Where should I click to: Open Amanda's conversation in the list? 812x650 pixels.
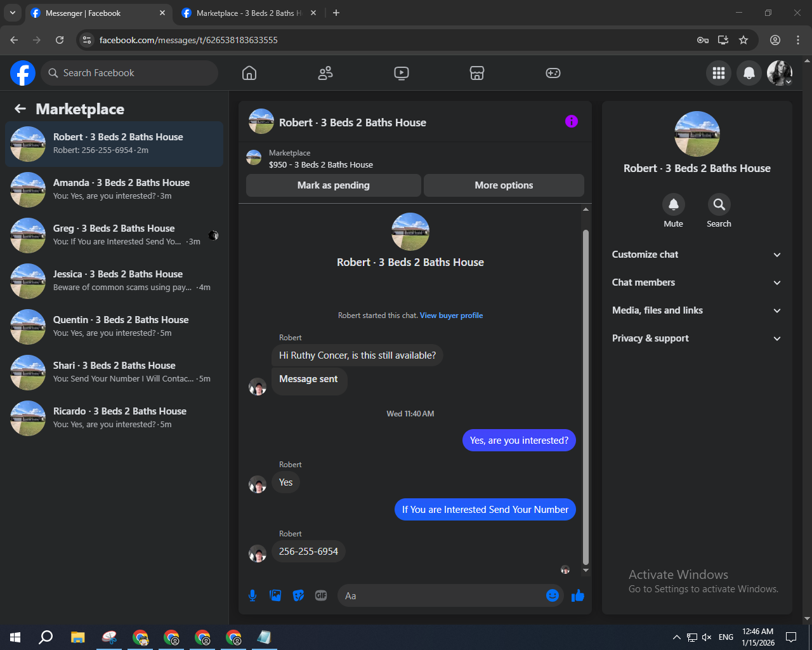pyautogui.click(x=114, y=190)
